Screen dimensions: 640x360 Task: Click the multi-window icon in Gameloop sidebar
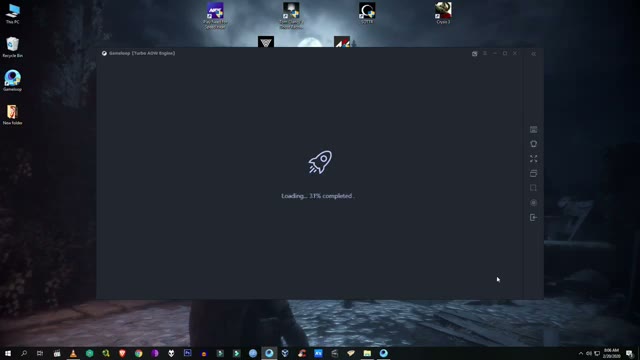point(533,173)
